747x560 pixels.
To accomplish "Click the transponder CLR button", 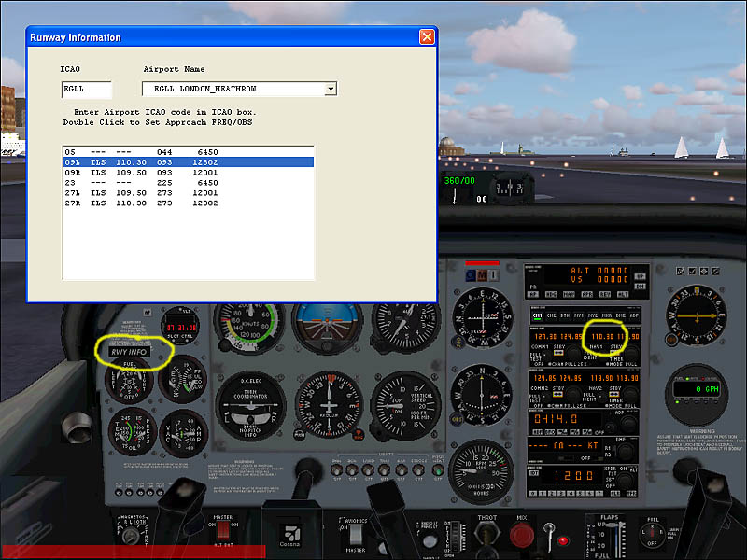I will pos(615,494).
